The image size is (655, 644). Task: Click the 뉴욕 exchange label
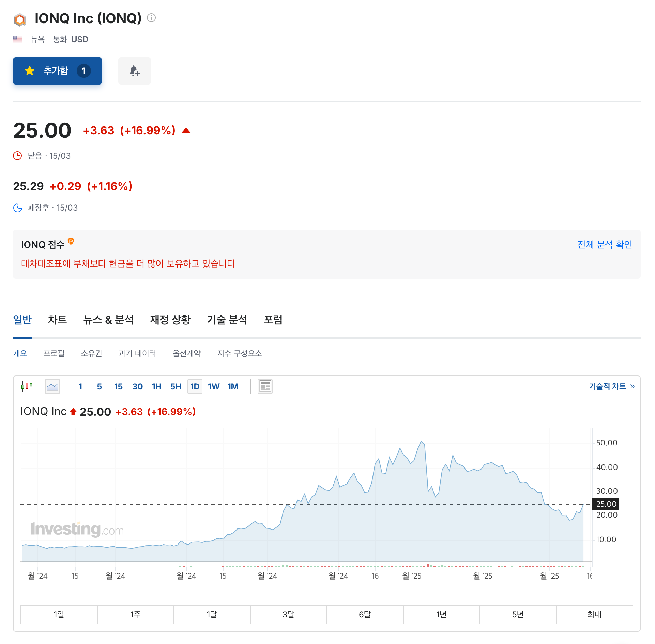(37, 40)
